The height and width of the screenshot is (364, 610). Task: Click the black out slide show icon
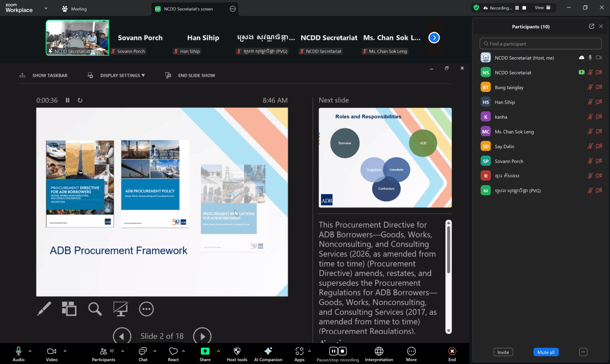tap(121, 309)
